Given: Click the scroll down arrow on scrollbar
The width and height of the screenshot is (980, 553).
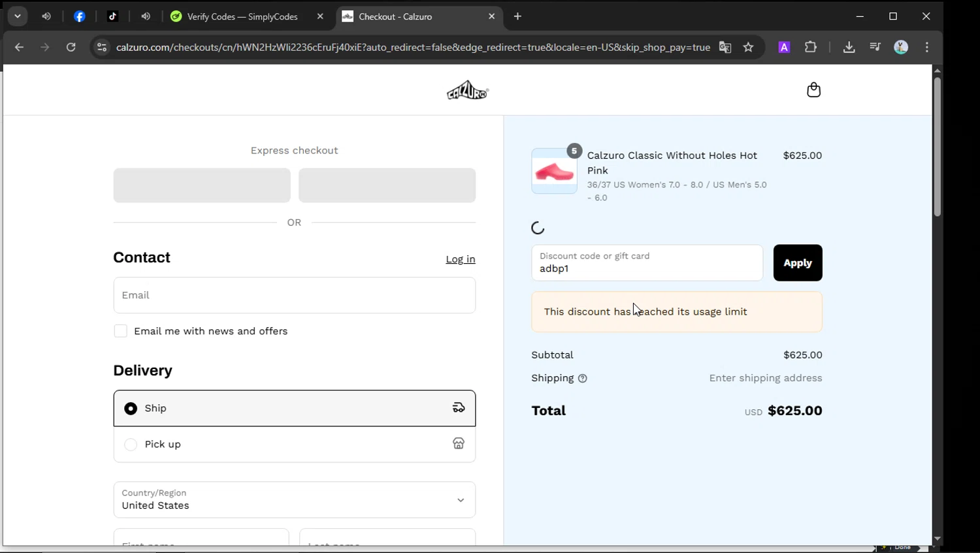Looking at the screenshot, I should (938, 539).
